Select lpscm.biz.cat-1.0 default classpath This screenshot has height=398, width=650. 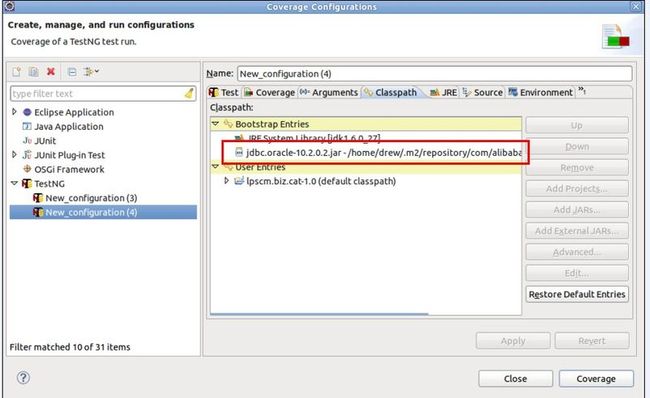pyautogui.click(x=321, y=181)
